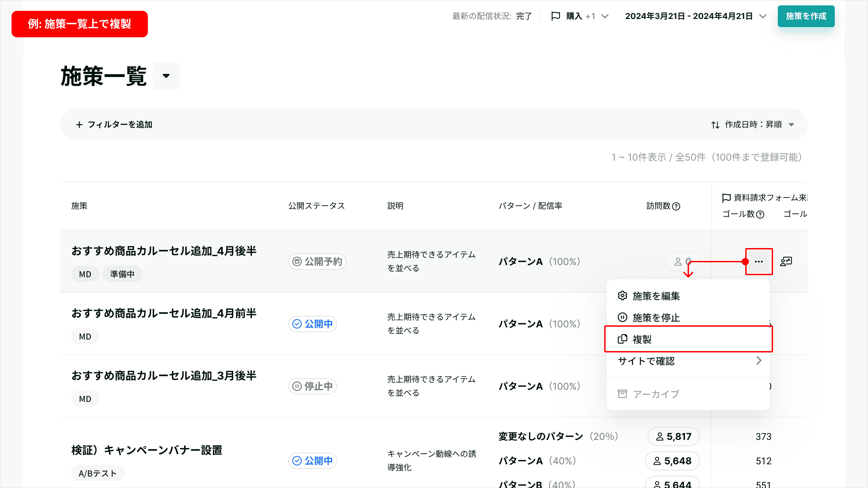Click the 施策を作成 button
Screen dimensions: 868x488
pos(806,16)
